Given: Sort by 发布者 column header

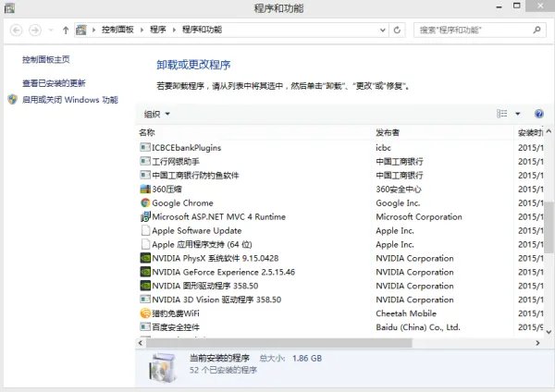Looking at the screenshot, I should coord(388,133).
